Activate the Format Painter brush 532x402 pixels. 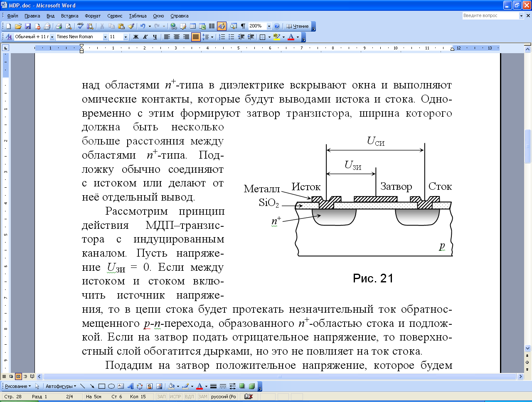click(x=131, y=26)
